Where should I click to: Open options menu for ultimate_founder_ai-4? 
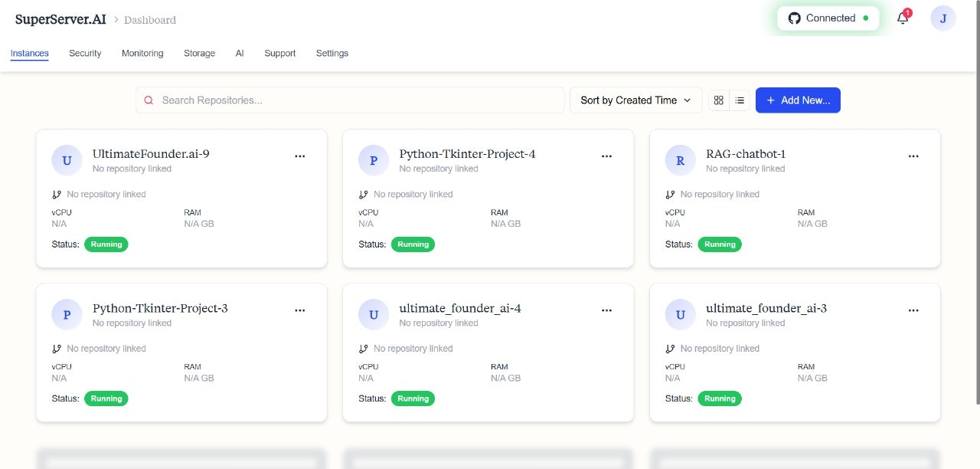pyautogui.click(x=607, y=310)
